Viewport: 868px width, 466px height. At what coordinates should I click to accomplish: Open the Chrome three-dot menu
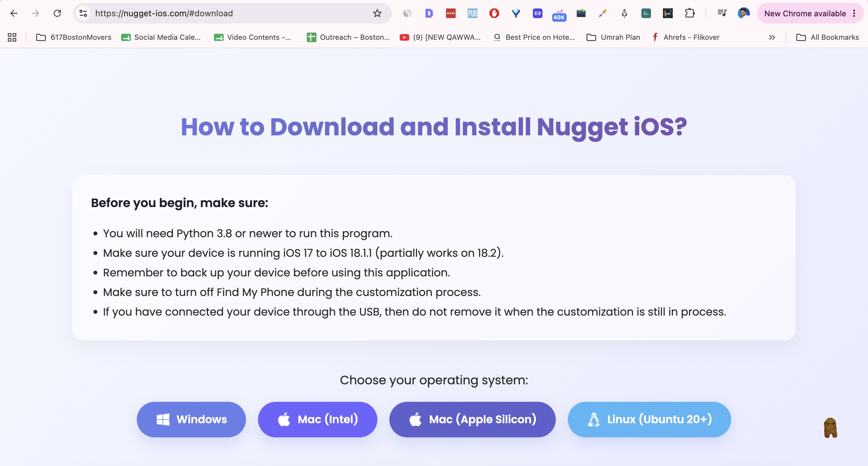(854, 13)
